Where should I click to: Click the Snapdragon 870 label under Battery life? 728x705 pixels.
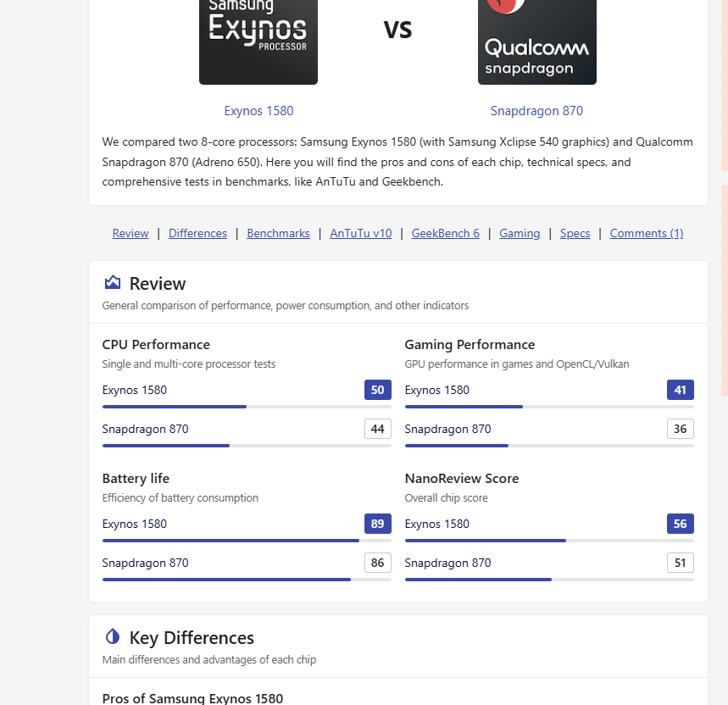point(145,563)
